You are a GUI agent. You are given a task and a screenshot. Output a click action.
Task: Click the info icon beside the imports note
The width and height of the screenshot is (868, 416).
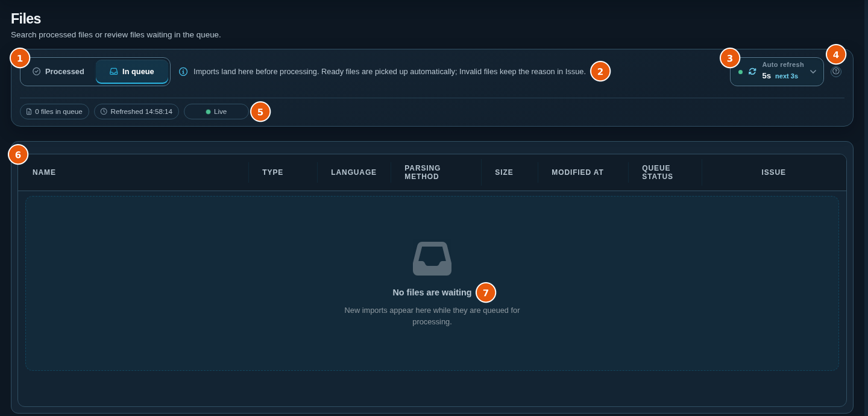click(x=183, y=71)
